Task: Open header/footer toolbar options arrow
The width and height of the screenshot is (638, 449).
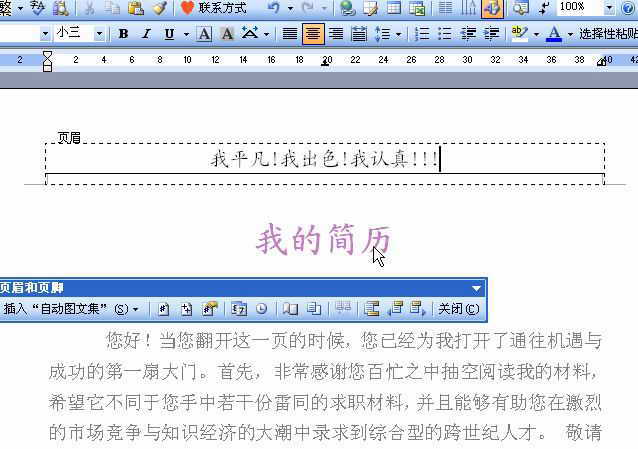Action: (x=476, y=288)
